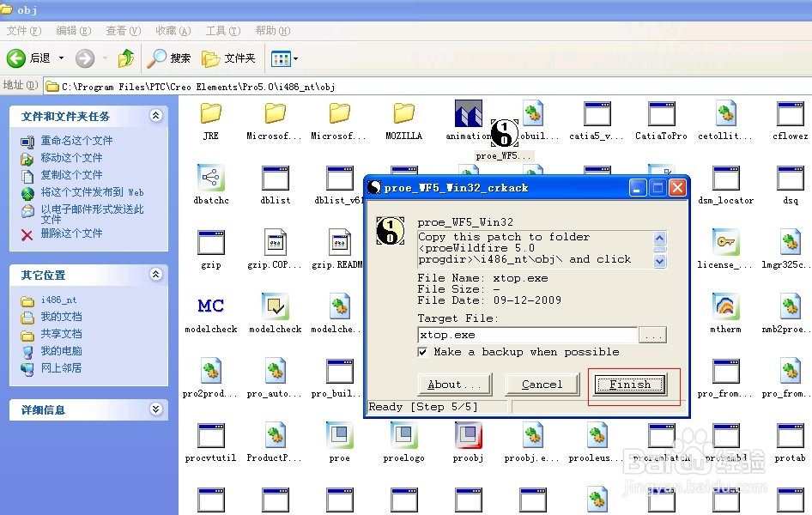Select the ProductP file icon
This screenshot has width=812, height=515.
coord(275,435)
